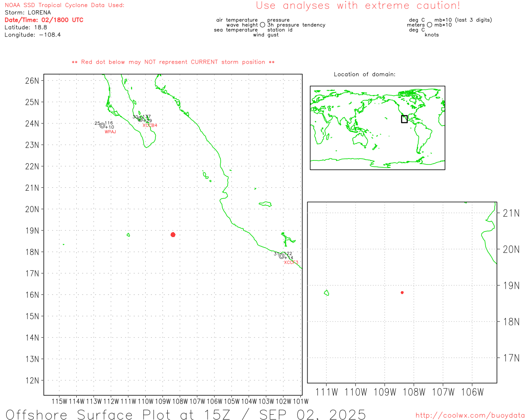Click the 'wind gust' legend label
This screenshot has width=525, height=420.
pos(266,35)
